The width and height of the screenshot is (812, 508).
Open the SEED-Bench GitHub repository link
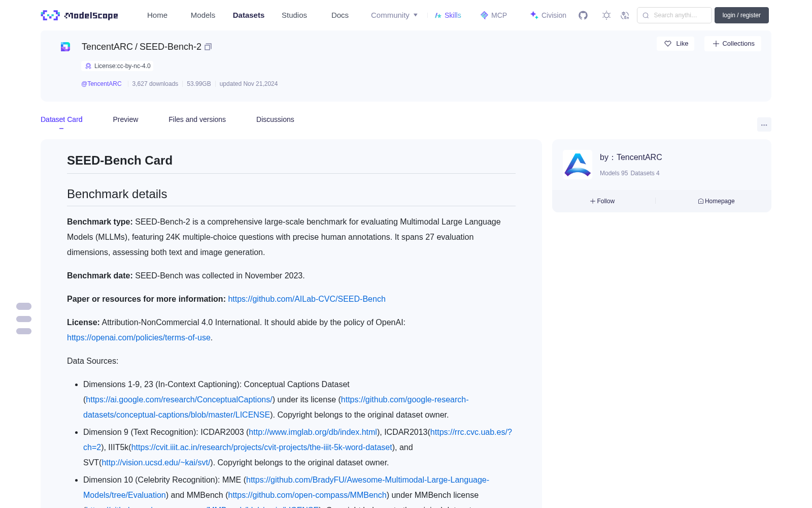[307, 299]
